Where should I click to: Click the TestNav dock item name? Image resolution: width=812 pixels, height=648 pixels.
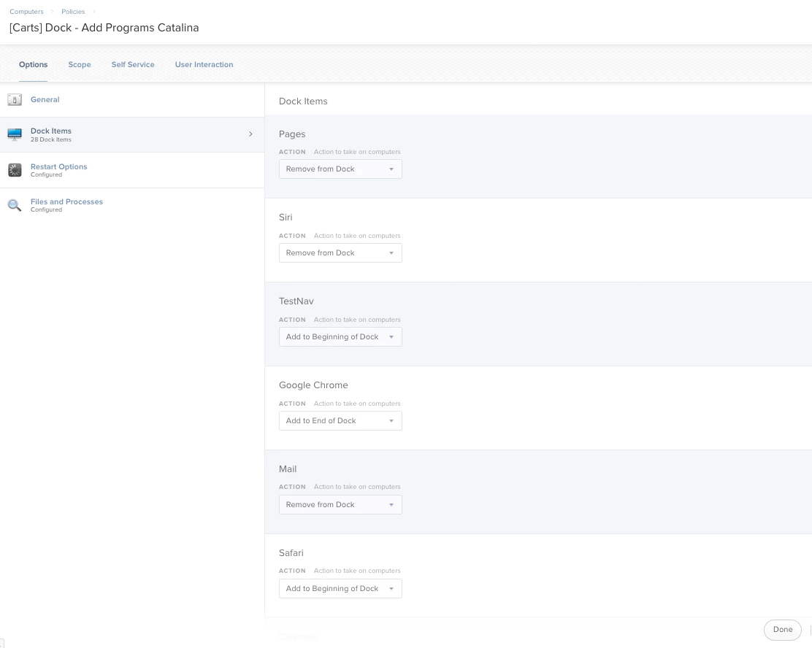coord(296,301)
